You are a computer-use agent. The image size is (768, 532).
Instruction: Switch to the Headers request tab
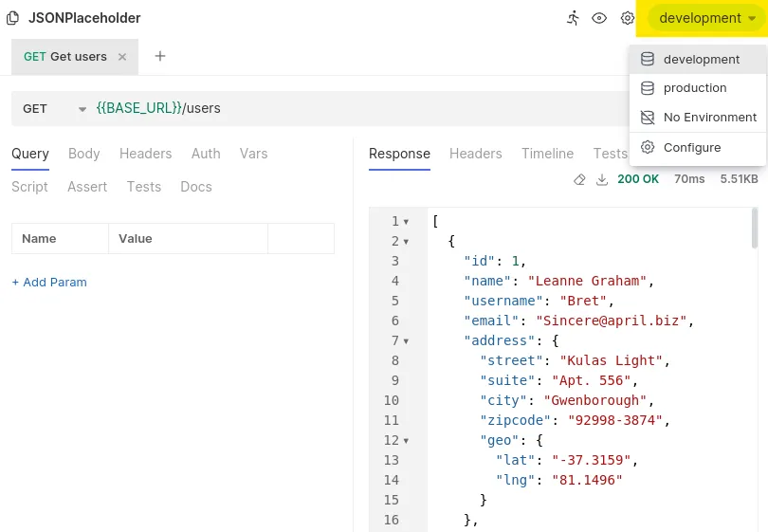(145, 154)
